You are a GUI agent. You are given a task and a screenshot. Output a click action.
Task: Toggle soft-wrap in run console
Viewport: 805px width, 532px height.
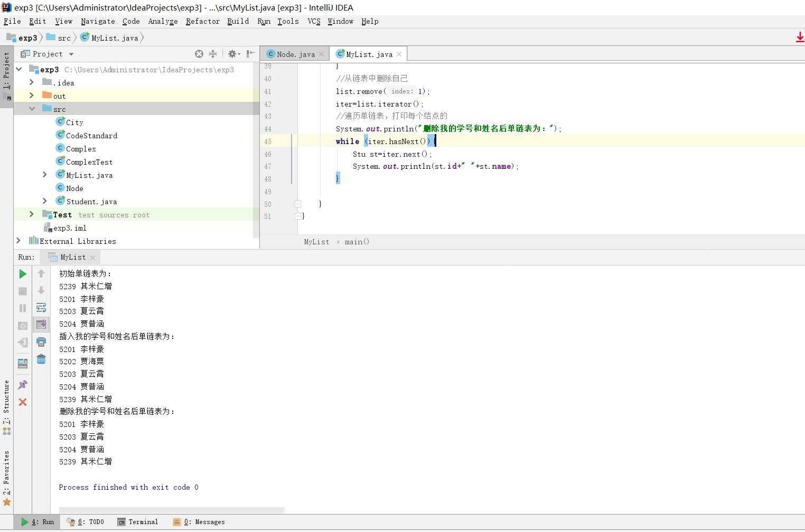click(41, 307)
